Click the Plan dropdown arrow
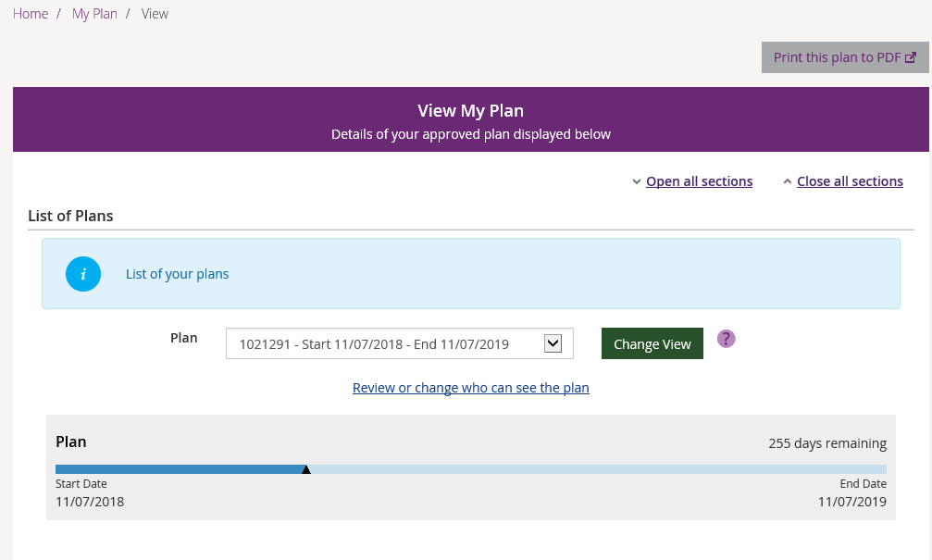This screenshot has height=560, width=932. 553,343
